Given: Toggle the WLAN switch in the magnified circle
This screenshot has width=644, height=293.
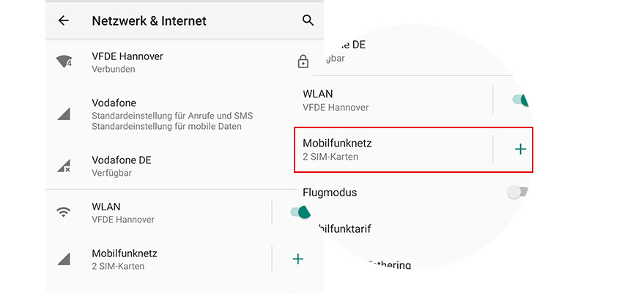Looking at the screenshot, I should 520,101.
